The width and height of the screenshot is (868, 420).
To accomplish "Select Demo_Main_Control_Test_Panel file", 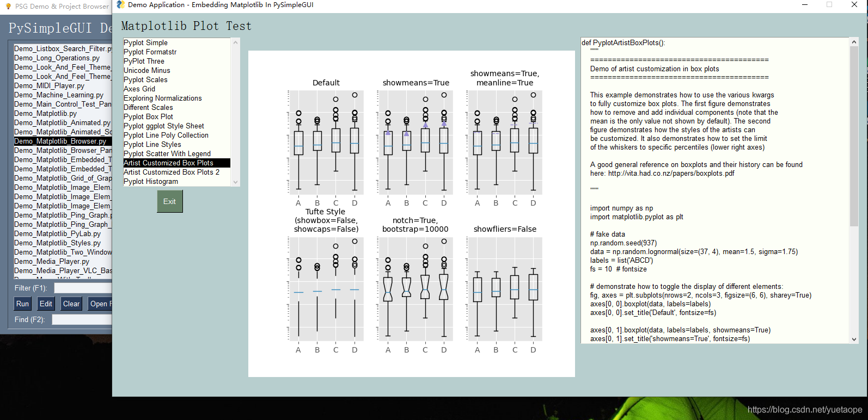I will pyautogui.click(x=63, y=104).
